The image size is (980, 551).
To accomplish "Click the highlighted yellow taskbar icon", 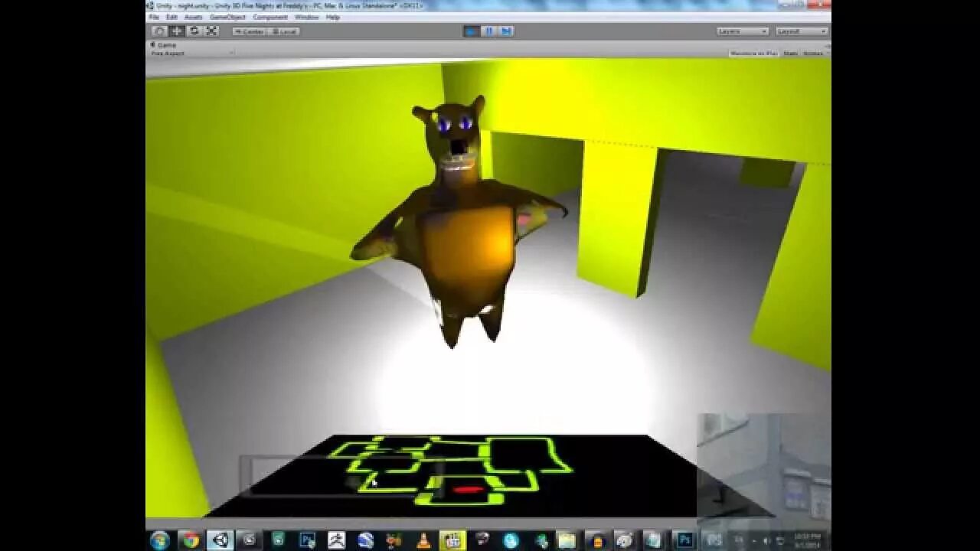I will click(452, 540).
